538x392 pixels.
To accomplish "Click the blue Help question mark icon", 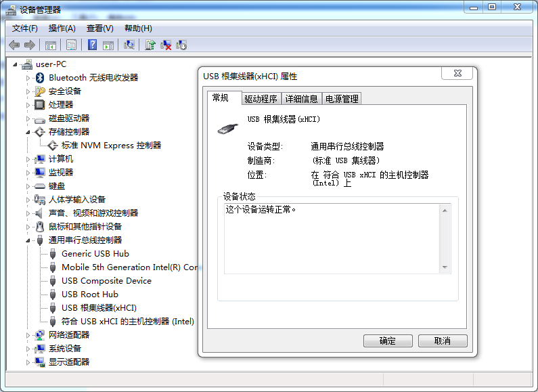I will click(x=92, y=45).
